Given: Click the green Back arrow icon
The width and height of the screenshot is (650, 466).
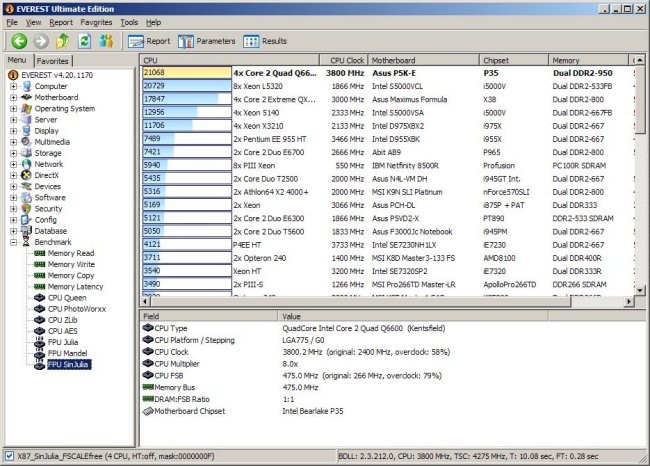Looking at the screenshot, I should [19, 41].
